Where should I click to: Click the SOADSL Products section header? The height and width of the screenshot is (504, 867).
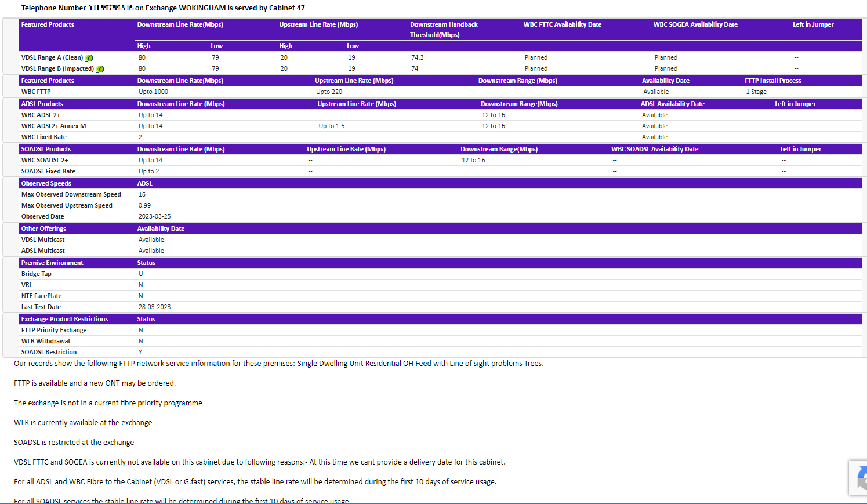coord(46,149)
